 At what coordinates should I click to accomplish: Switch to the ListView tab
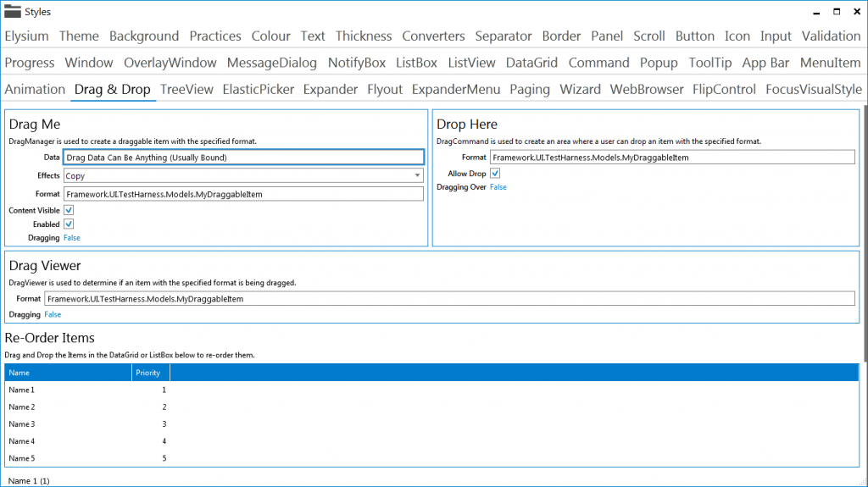click(x=471, y=63)
